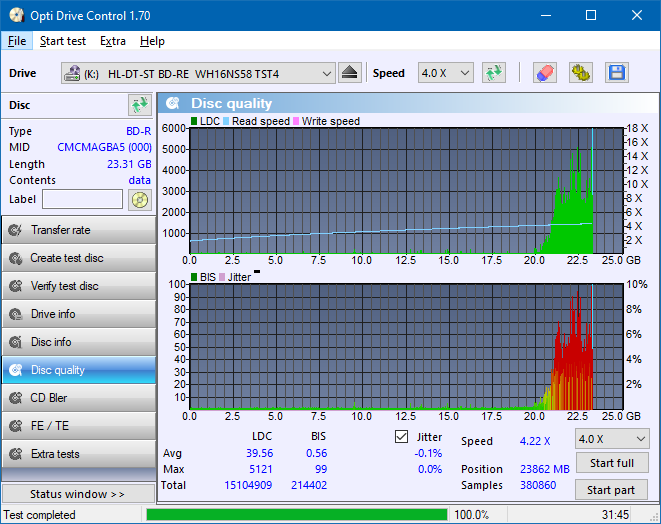Click the Start part button
Viewport: 661px width, 524px height.
[612, 490]
